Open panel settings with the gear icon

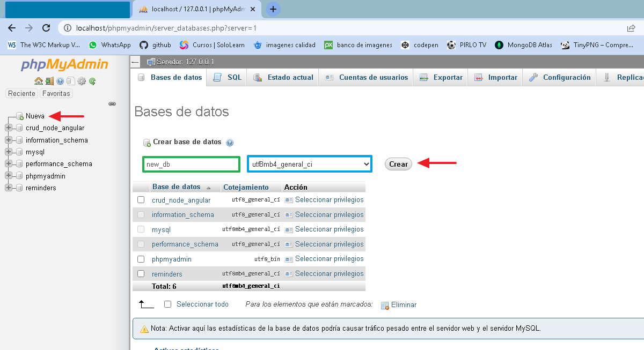tap(81, 81)
